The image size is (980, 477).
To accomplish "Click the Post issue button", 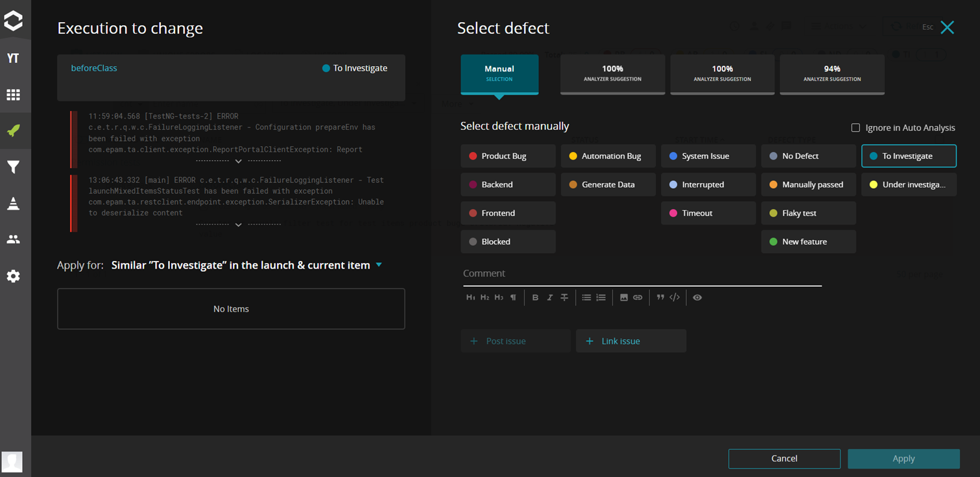I will 516,341.
